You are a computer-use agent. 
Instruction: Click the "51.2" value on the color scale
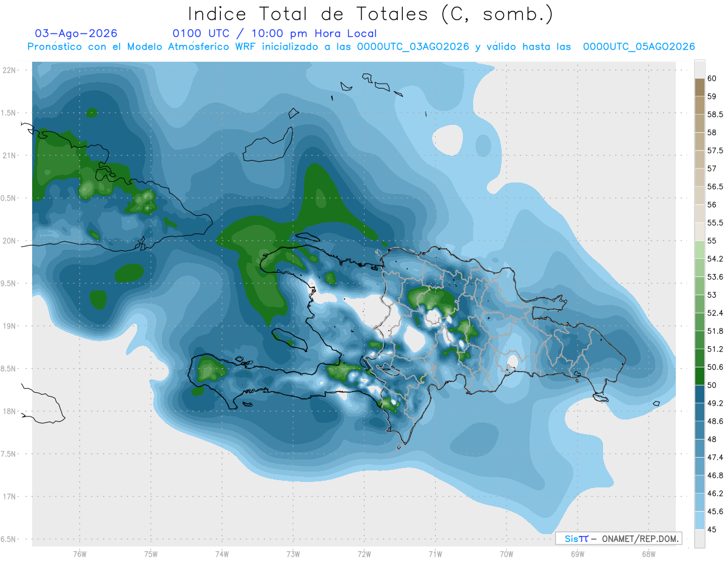pyautogui.click(x=715, y=349)
